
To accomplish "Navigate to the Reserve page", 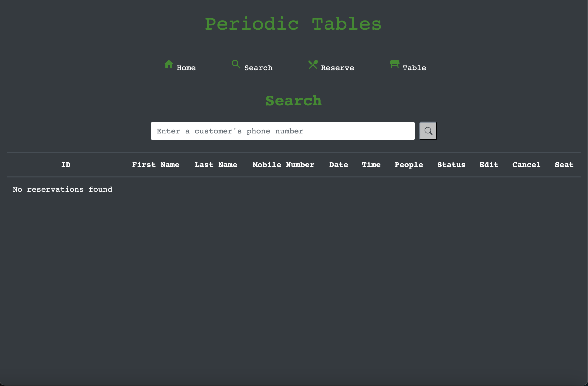I will coord(337,68).
